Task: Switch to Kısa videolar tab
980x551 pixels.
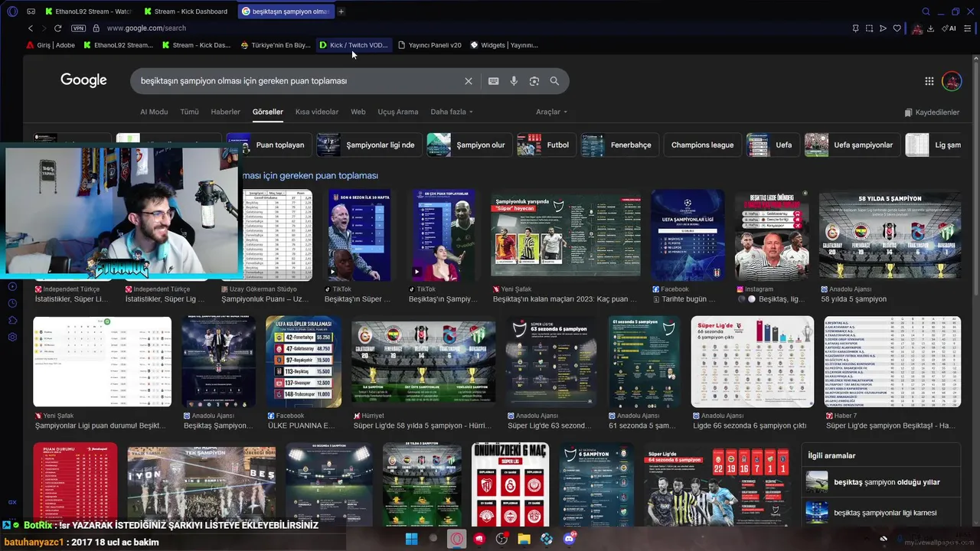Action: point(317,112)
